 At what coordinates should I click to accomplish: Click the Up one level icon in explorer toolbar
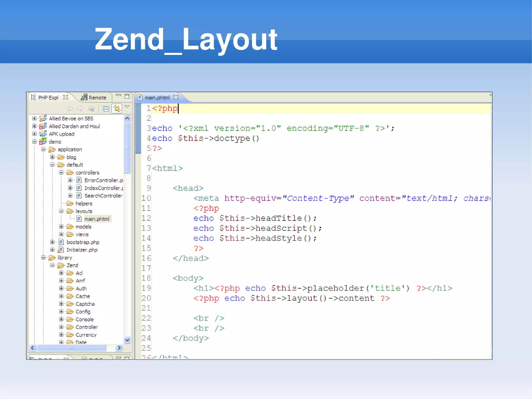[x=91, y=108]
